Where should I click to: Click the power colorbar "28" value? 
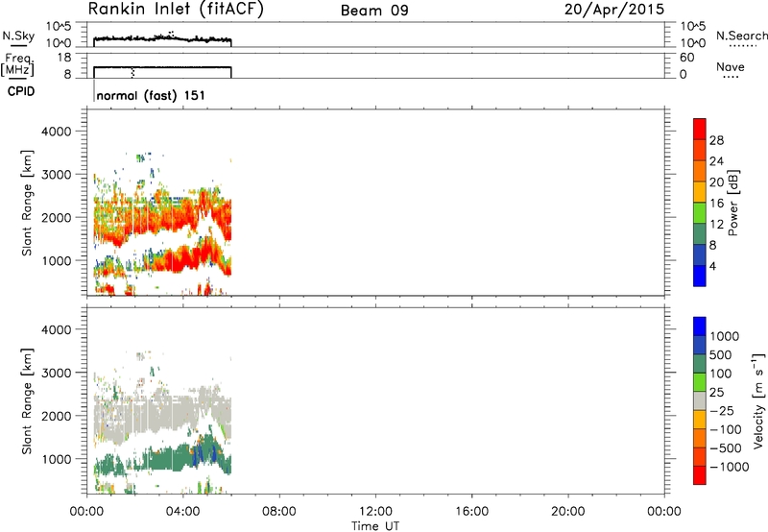point(716,140)
